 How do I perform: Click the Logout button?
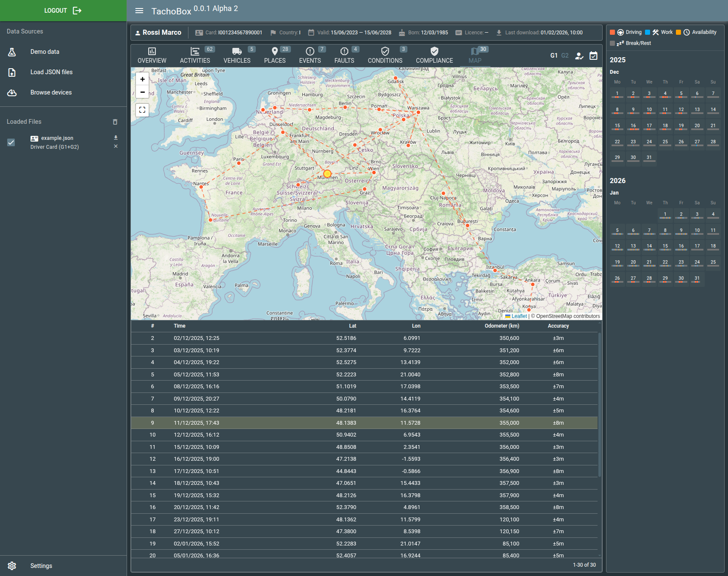tap(63, 11)
